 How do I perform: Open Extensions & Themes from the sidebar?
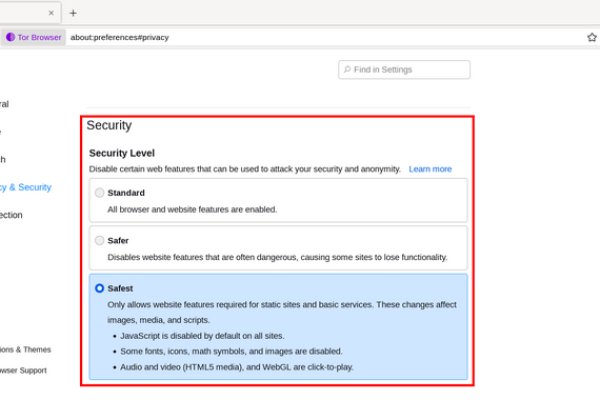tap(25, 349)
